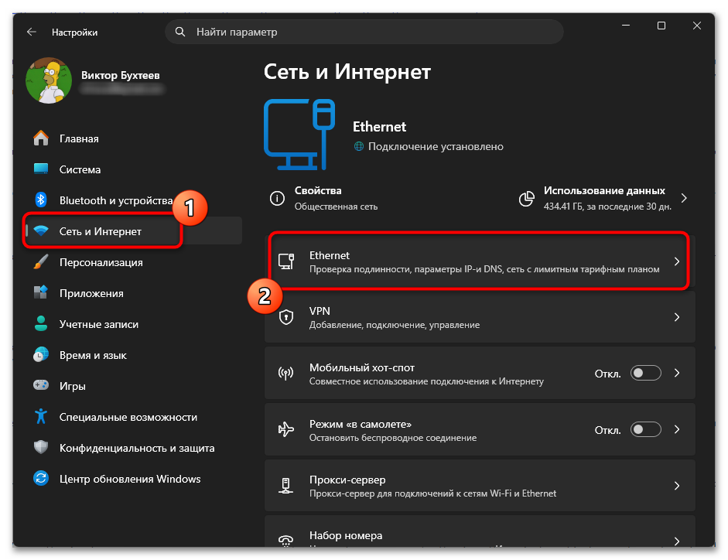The image size is (728, 560).
Task: Open Использование данных details
Action: click(x=603, y=198)
